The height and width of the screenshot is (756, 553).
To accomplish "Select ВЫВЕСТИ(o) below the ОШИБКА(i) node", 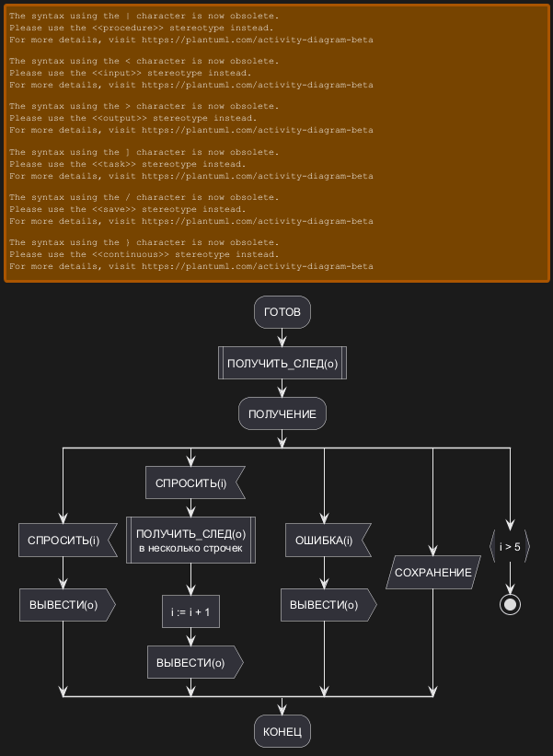I will click(325, 605).
